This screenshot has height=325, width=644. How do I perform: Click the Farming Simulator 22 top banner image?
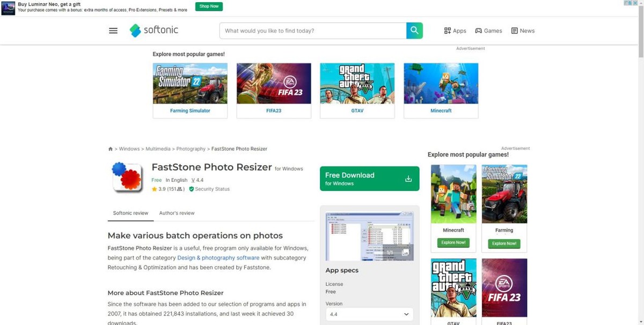(x=190, y=83)
